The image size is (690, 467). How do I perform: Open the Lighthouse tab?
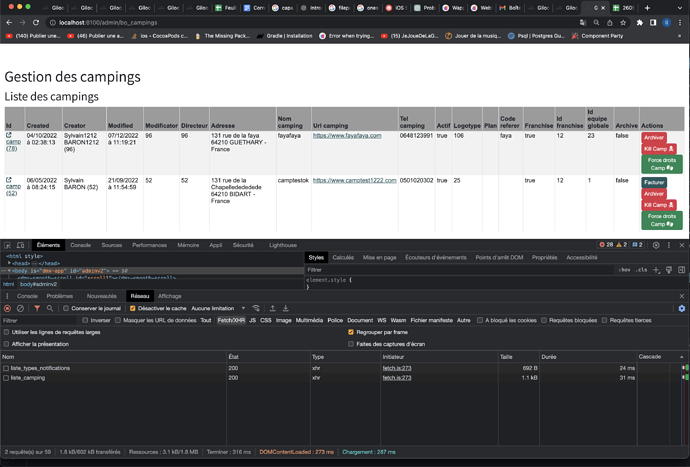(x=283, y=245)
